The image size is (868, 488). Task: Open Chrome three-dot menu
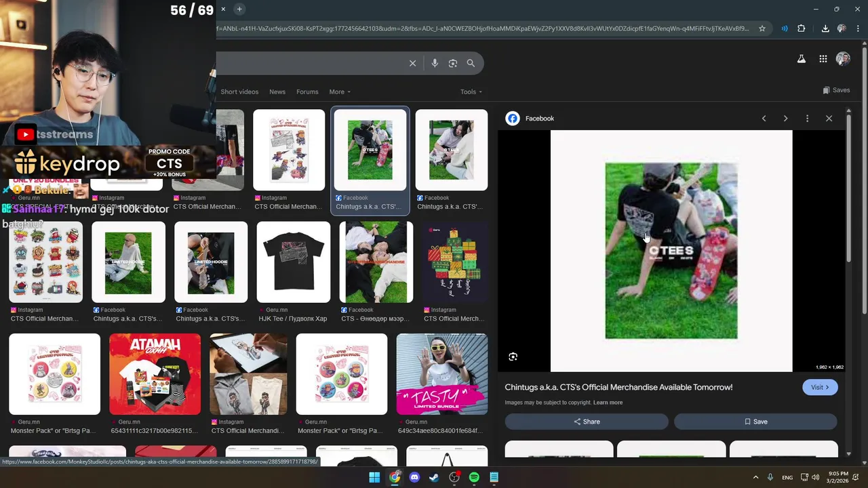point(858,28)
